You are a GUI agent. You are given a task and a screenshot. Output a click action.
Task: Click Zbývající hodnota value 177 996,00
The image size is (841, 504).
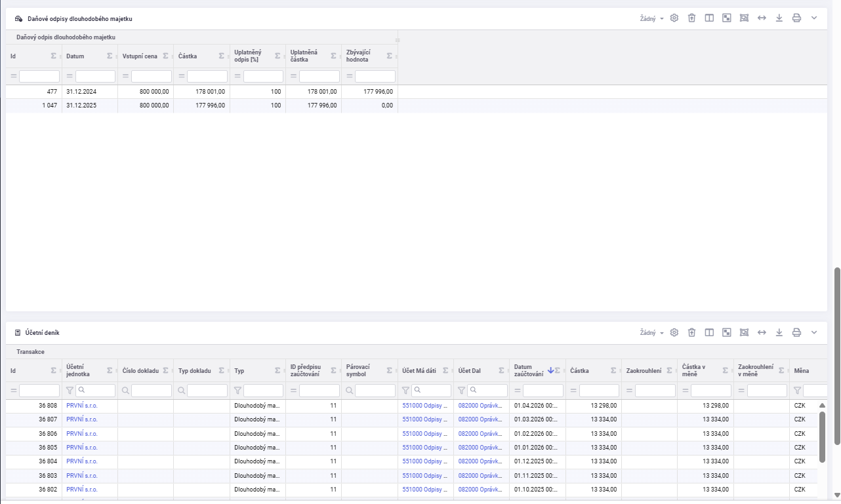[378, 92]
